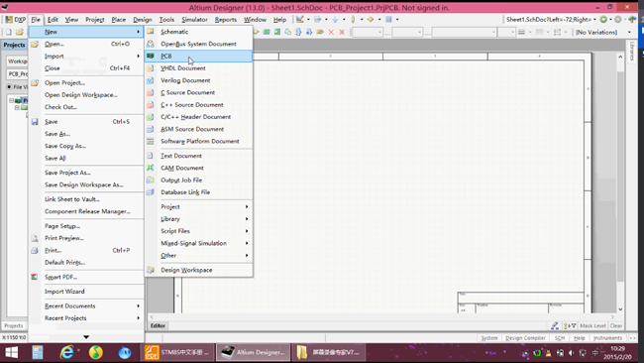
Task: Expand the Import submenu in File menu
Action: 86,56
